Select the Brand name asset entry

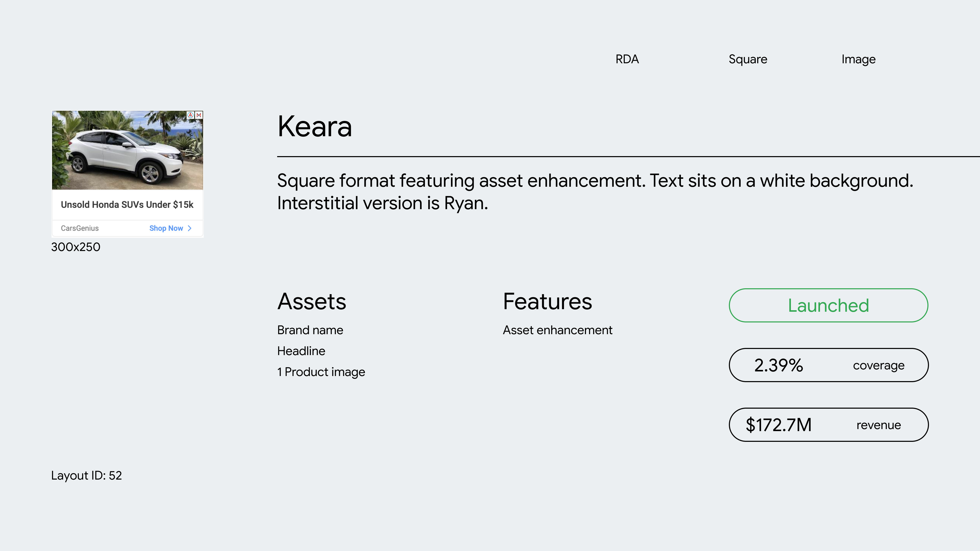(310, 330)
